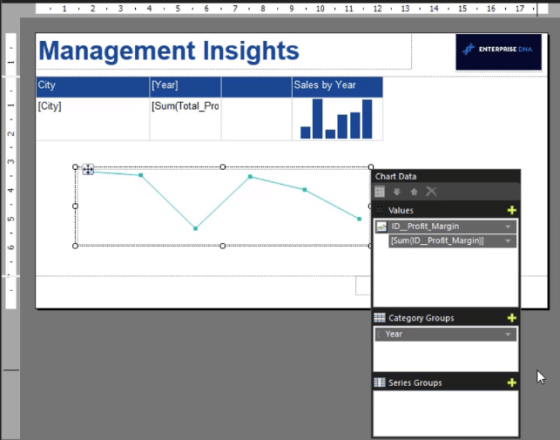Open the ID__Profit_Margin dropdown arrow
The width and height of the screenshot is (560, 440).
[508, 227]
